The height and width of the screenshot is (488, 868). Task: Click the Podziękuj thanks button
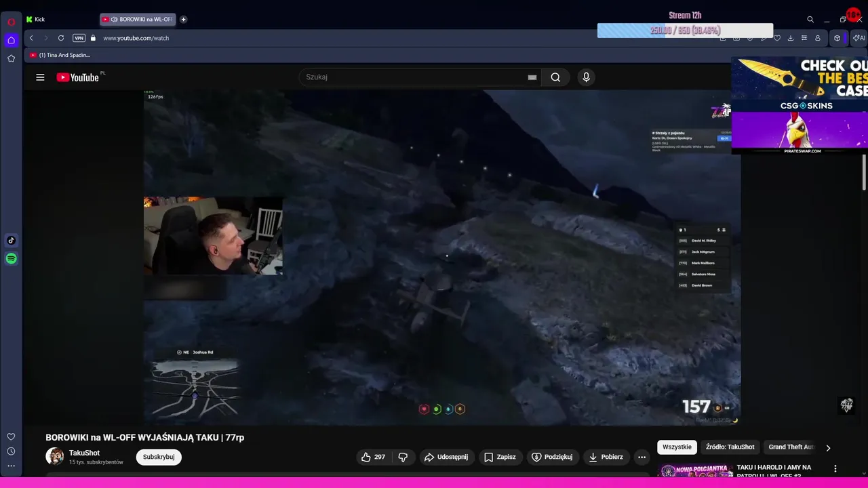552,457
